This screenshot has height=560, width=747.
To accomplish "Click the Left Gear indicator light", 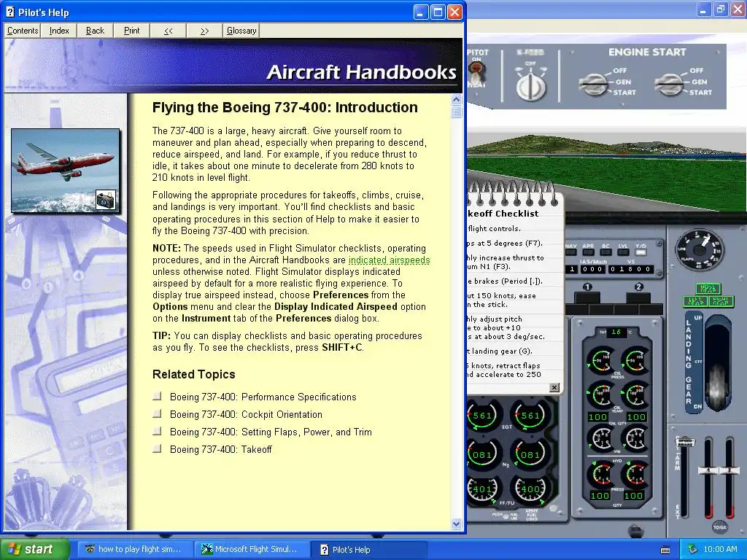I will pyautogui.click(x=695, y=301).
